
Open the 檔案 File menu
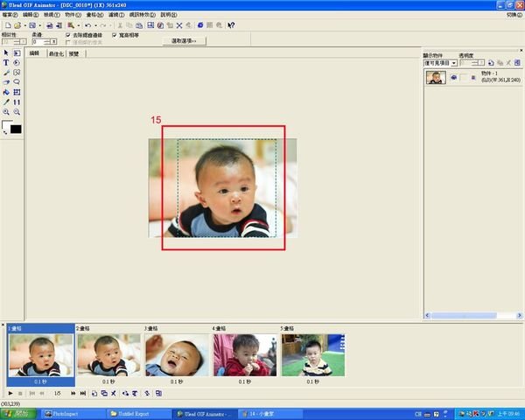pyautogui.click(x=10, y=15)
